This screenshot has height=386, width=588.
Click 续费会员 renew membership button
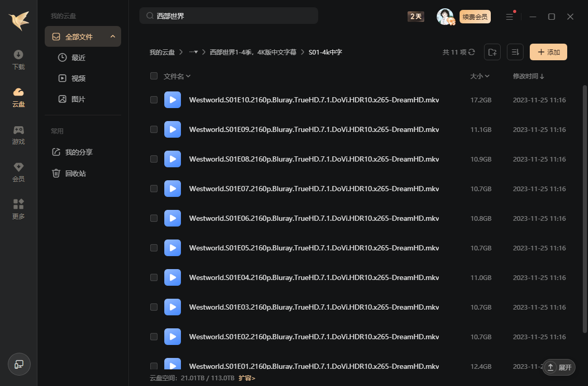(475, 17)
